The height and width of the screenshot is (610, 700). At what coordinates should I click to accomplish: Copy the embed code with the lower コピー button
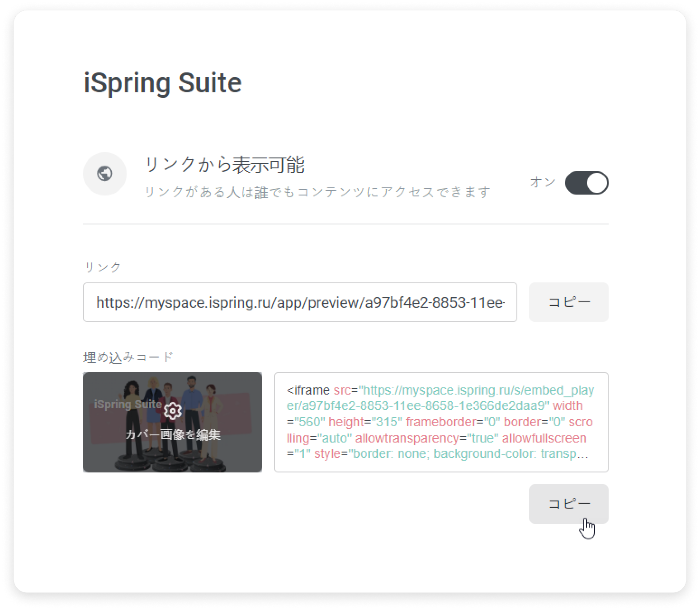[x=568, y=504]
